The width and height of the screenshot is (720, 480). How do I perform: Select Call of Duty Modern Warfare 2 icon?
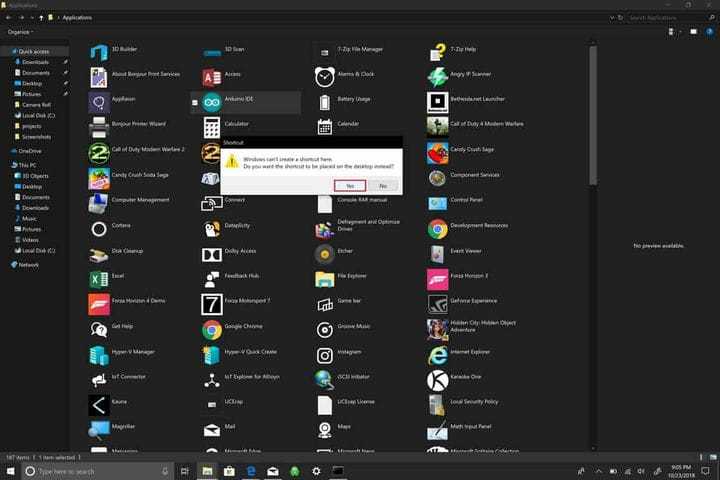(x=99, y=153)
